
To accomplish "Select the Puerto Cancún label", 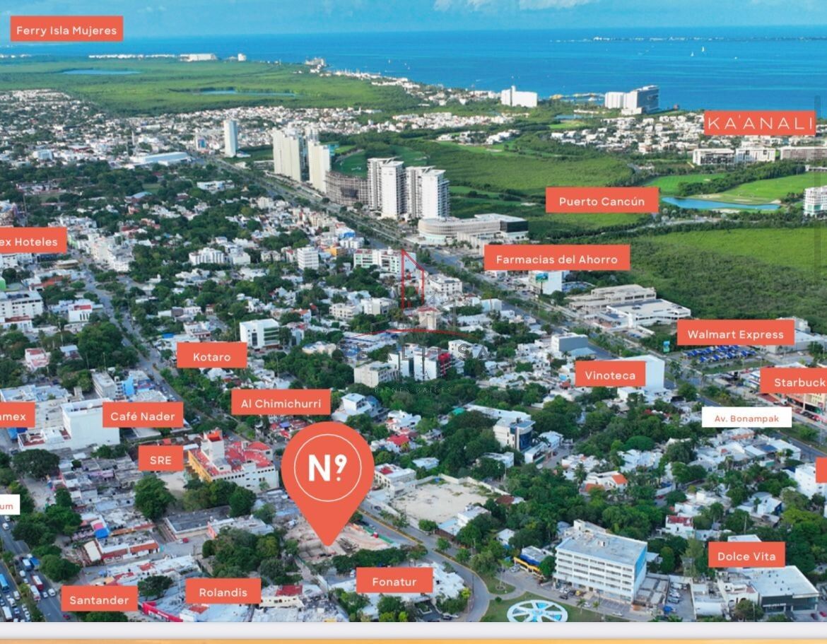I will (602, 201).
